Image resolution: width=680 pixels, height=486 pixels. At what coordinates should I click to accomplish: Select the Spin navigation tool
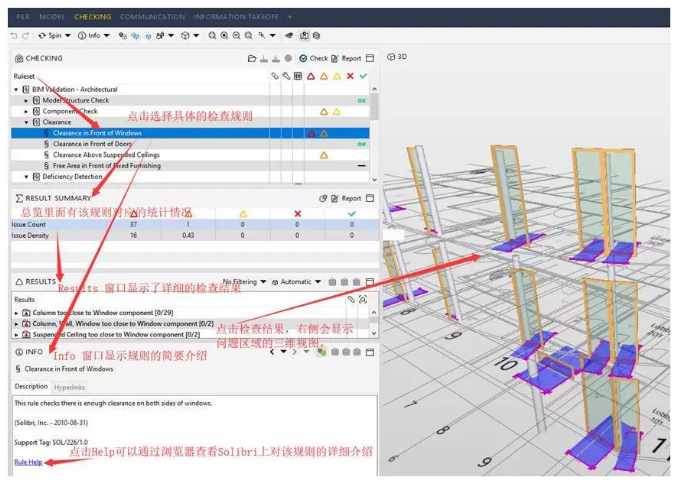coord(50,36)
